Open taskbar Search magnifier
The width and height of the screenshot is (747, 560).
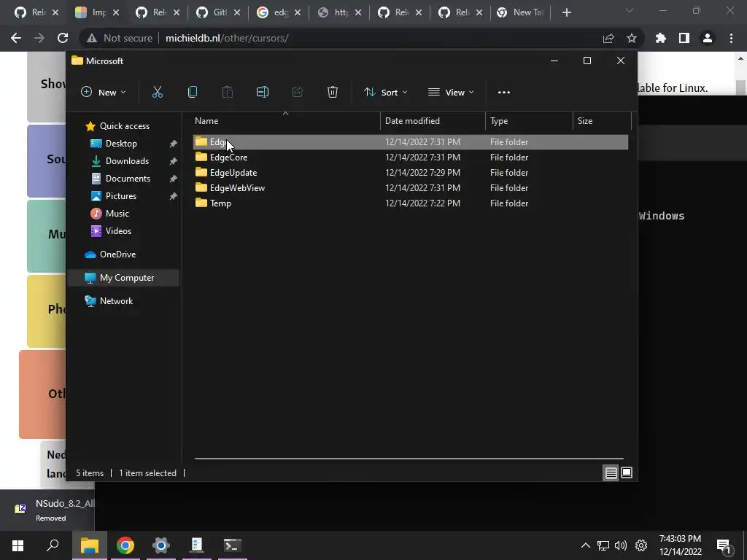click(53, 545)
